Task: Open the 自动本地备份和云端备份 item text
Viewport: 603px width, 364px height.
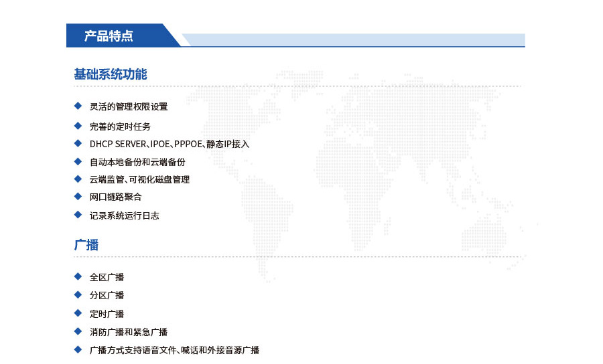Action: pyautogui.click(x=137, y=162)
